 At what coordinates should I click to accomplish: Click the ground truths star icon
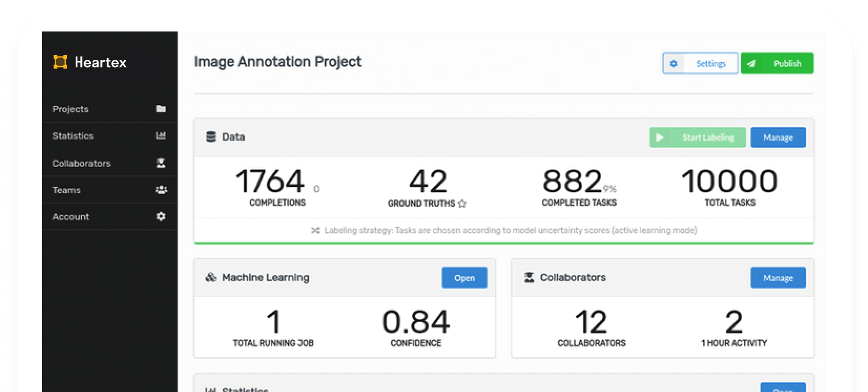point(462,204)
